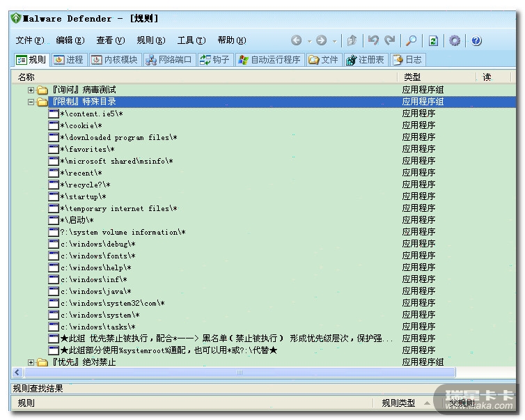
Task: Select the 『限制』特殊目录 folder icon
Action: [42, 102]
